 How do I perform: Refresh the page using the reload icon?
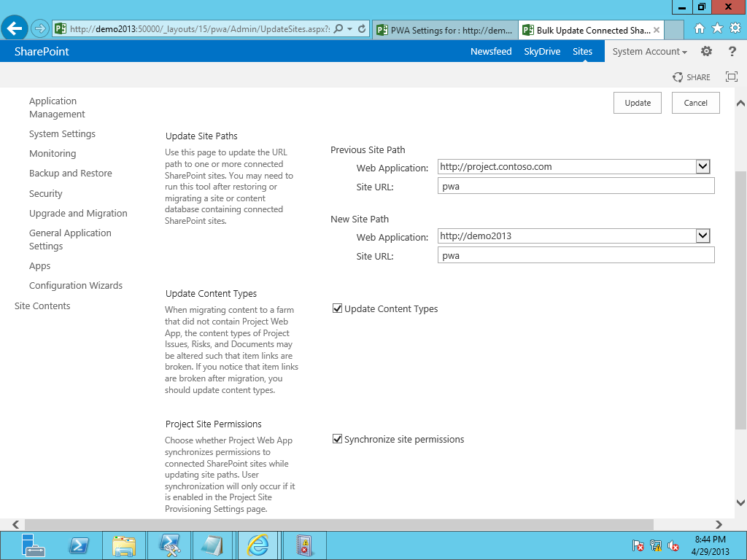[362, 28]
